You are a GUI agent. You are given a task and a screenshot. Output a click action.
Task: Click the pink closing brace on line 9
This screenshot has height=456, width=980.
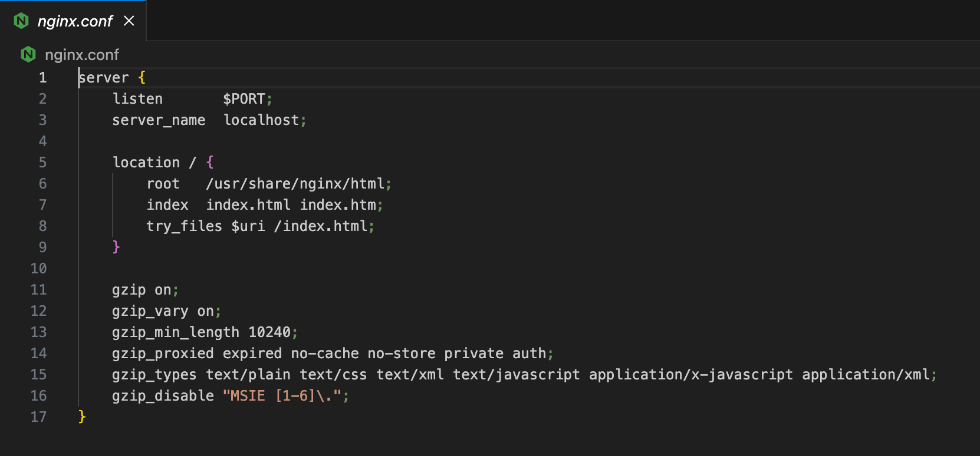click(x=116, y=247)
